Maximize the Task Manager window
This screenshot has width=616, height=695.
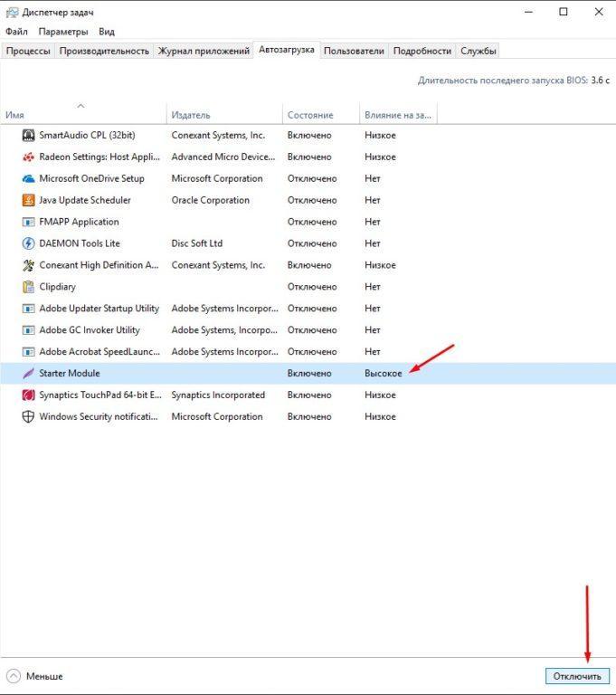pyautogui.click(x=564, y=12)
